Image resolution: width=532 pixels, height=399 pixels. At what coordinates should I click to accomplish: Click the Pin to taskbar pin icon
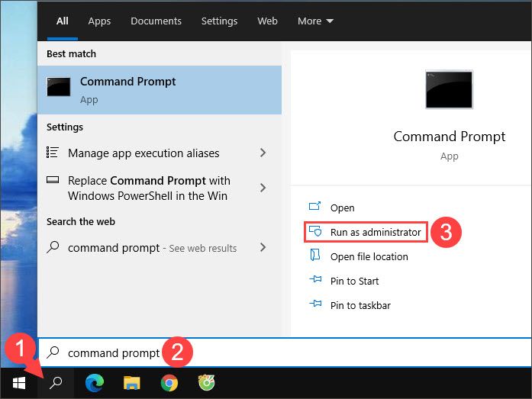coord(315,304)
